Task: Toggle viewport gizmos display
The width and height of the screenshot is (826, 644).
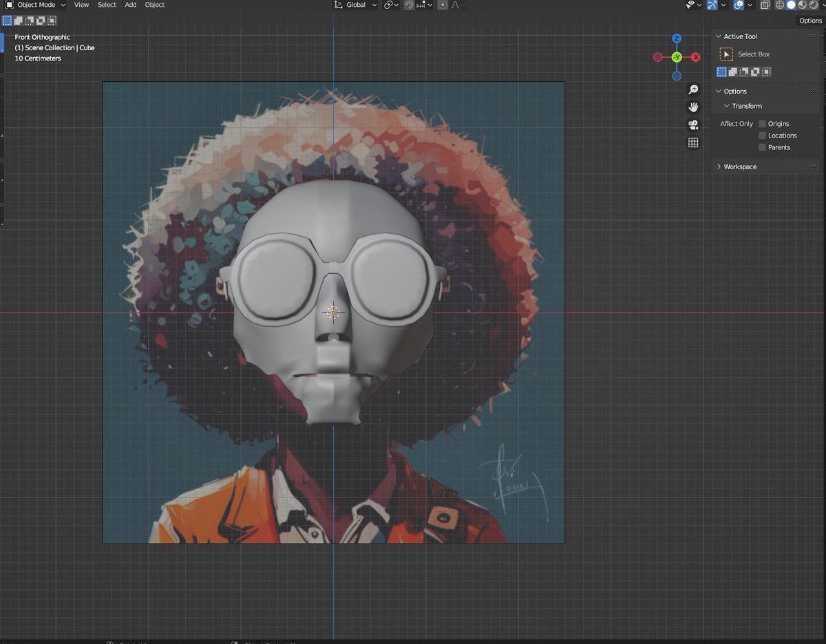Action: (x=712, y=5)
